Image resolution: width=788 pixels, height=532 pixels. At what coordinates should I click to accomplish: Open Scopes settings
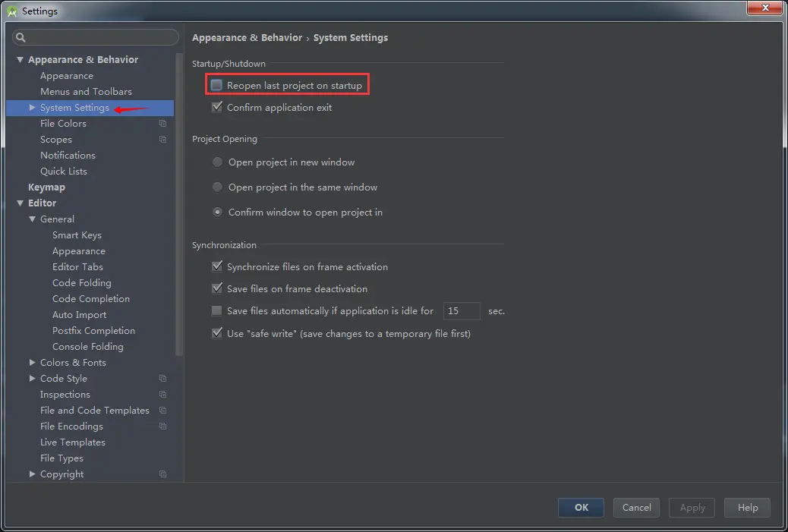(x=55, y=139)
